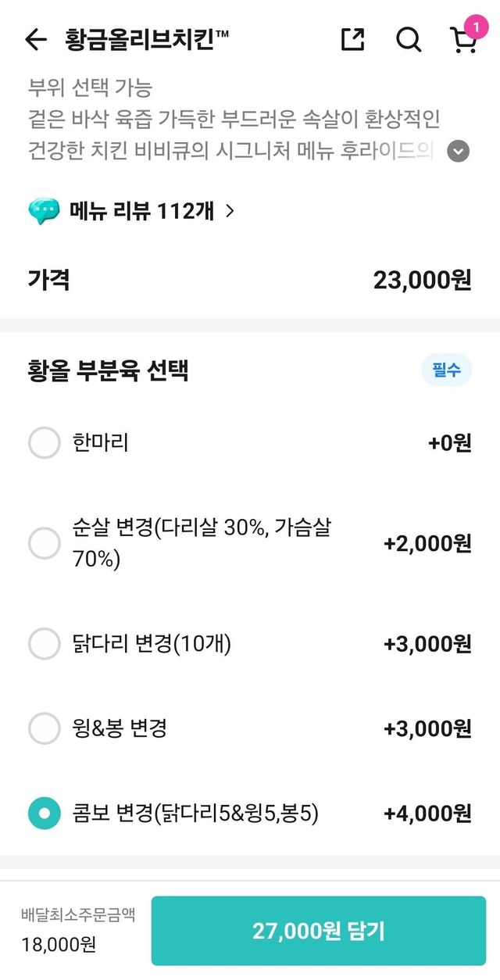Tap the 필수 badge

coord(447,370)
